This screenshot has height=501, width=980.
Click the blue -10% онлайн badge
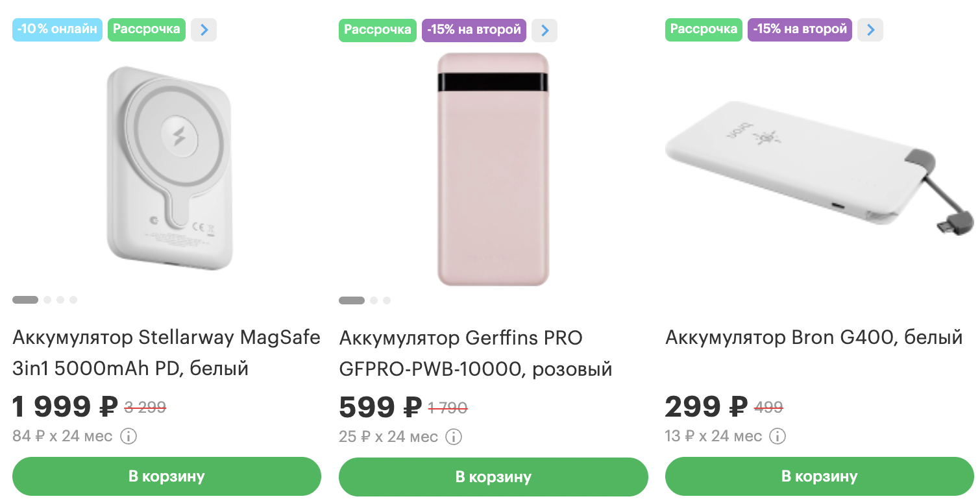[58, 30]
